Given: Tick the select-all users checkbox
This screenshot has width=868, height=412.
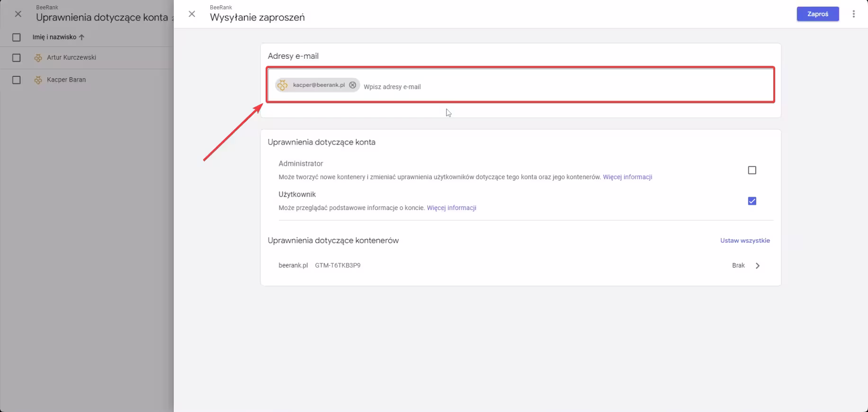Looking at the screenshot, I should [x=17, y=37].
